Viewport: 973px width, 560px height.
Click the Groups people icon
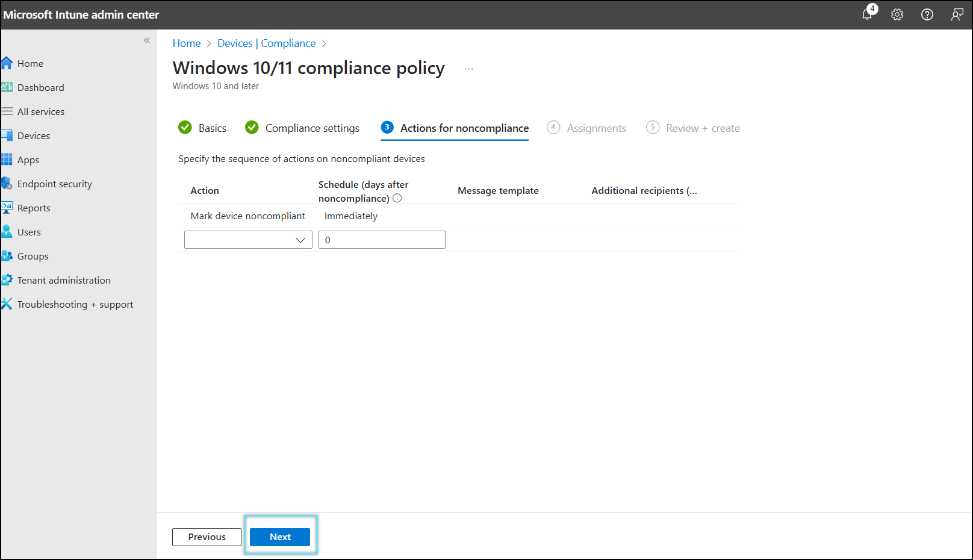[x=7, y=256]
